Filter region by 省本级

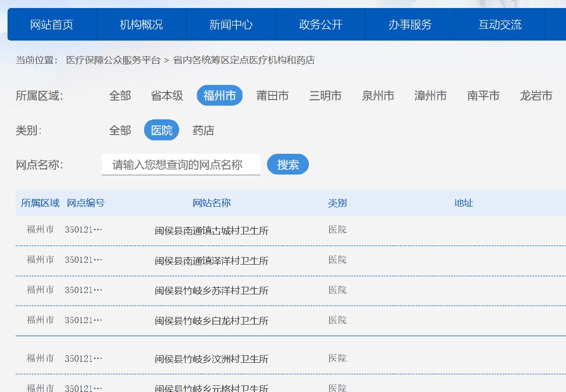(x=167, y=96)
